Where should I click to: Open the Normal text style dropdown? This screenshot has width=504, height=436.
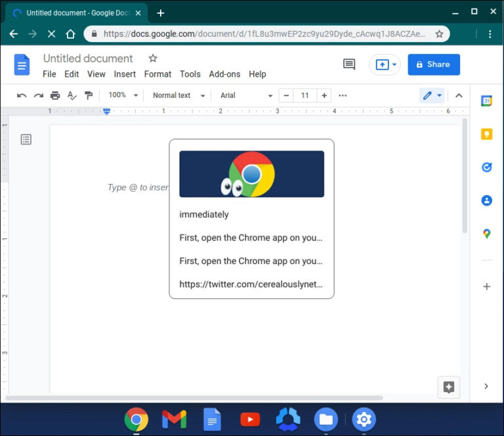pyautogui.click(x=178, y=95)
